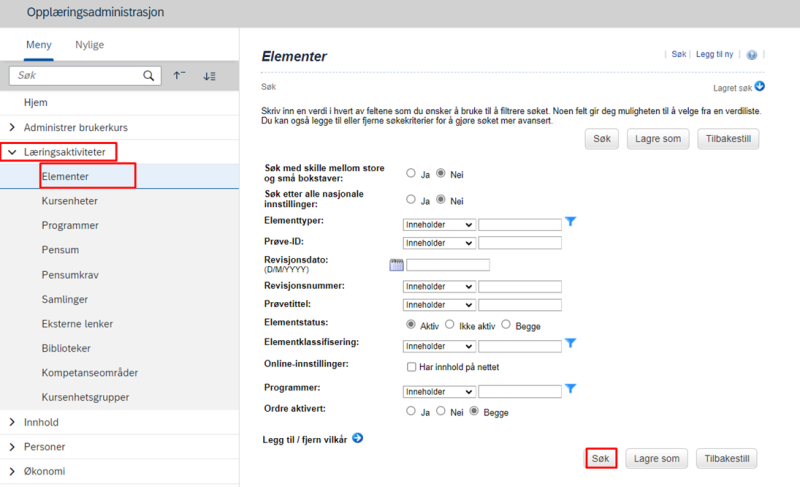
Task: Switch to the Nylige tab
Action: pos(89,45)
